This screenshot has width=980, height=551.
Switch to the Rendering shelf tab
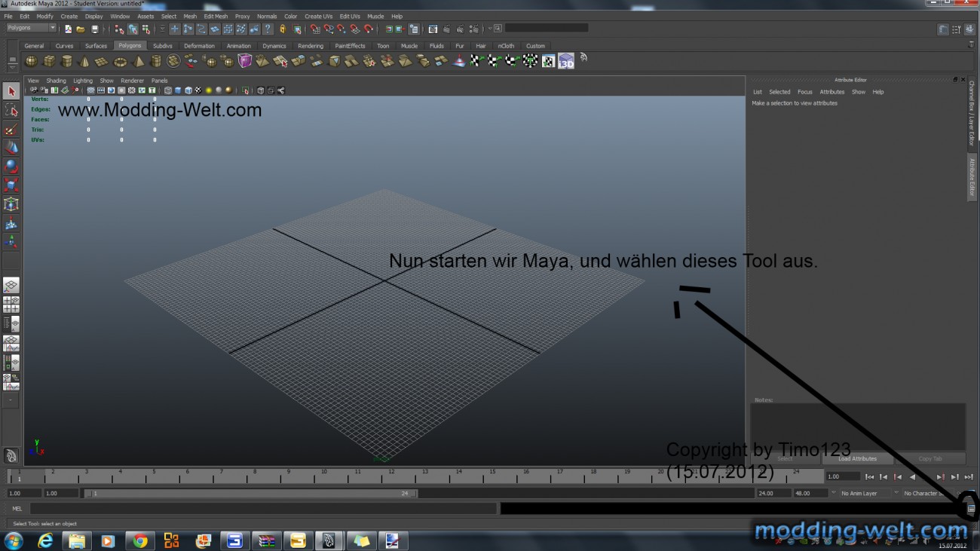pos(311,46)
